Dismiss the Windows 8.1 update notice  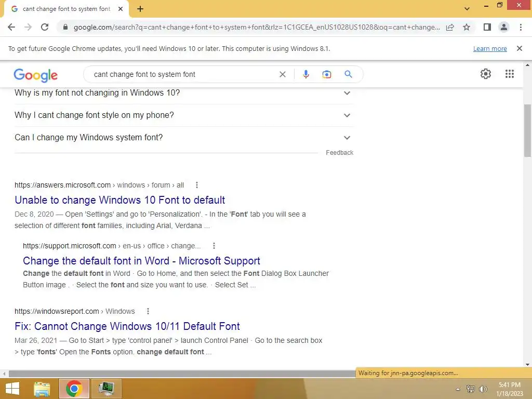pyautogui.click(x=519, y=48)
